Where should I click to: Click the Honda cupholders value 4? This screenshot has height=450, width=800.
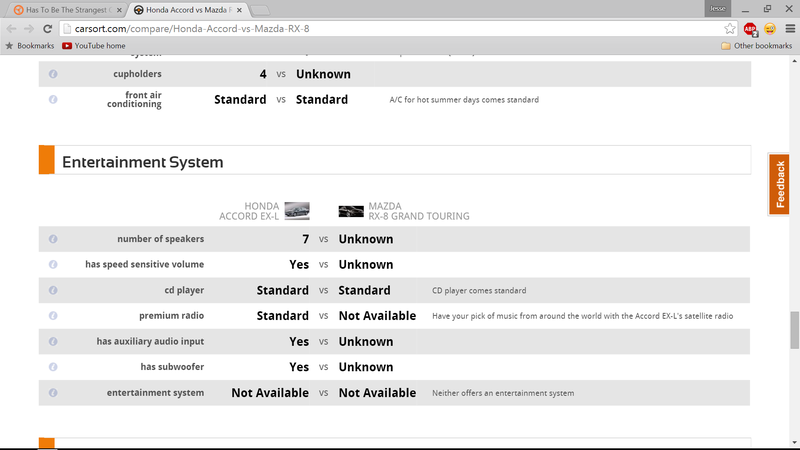click(263, 74)
